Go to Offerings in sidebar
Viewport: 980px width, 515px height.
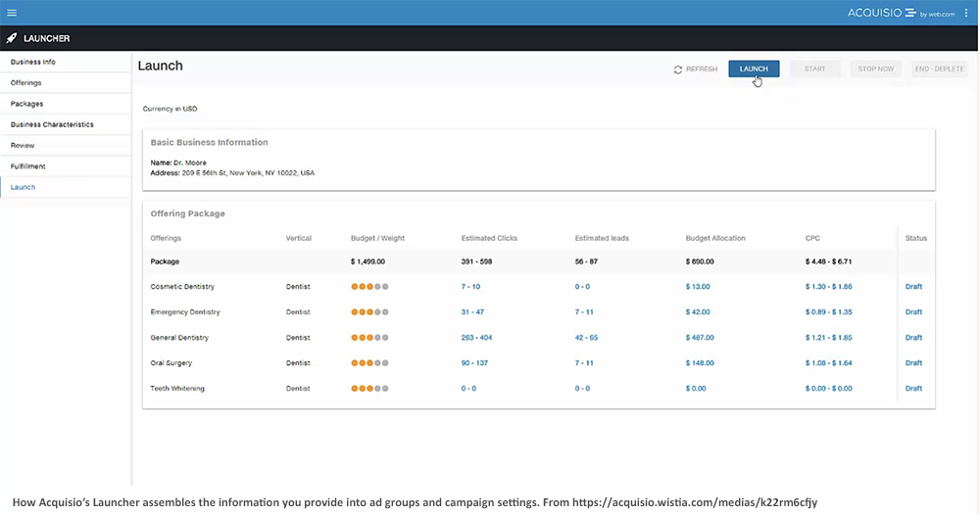click(x=26, y=83)
